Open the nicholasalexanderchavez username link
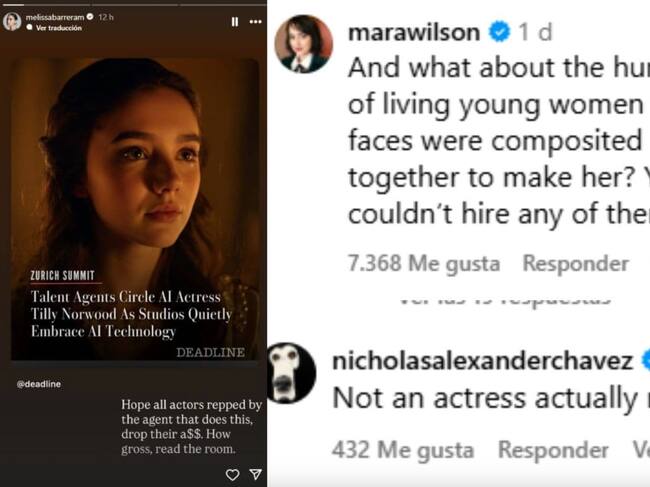The width and height of the screenshot is (650, 487). click(482, 361)
